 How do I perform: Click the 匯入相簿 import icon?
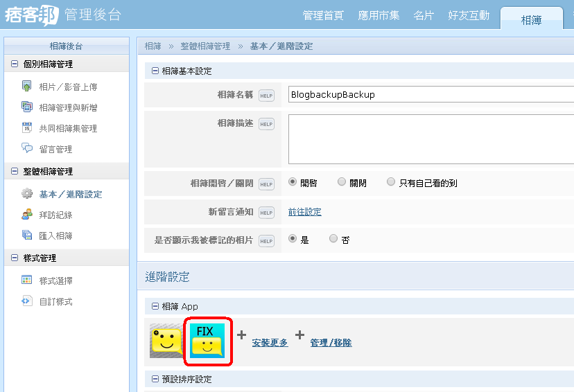click(27, 235)
